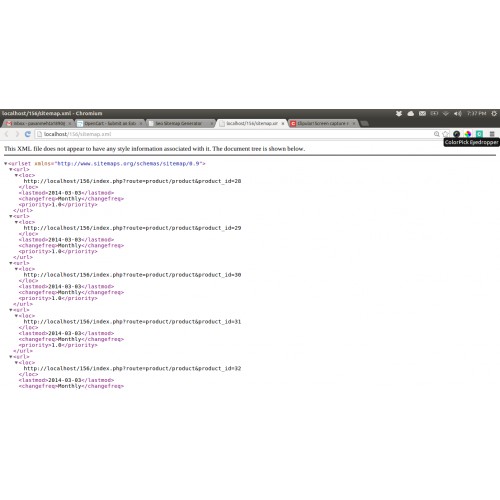Collapse the loc node for product_id=31

[16, 316]
